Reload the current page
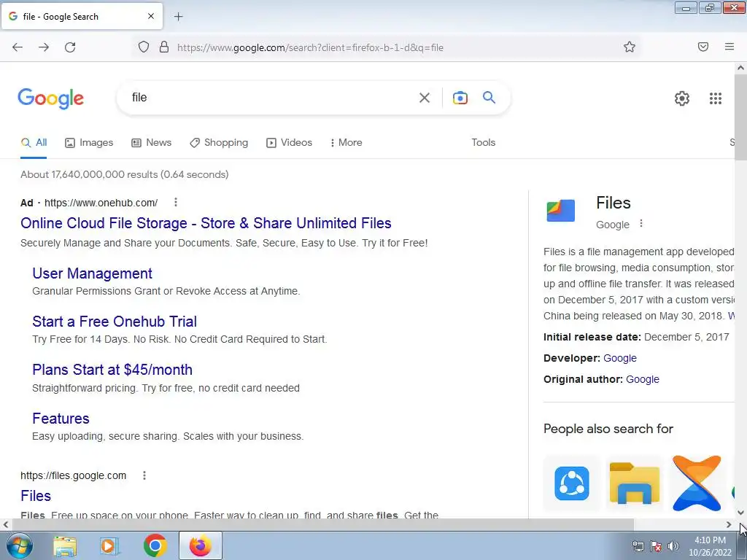The height and width of the screenshot is (560, 747). [x=70, y=47]
